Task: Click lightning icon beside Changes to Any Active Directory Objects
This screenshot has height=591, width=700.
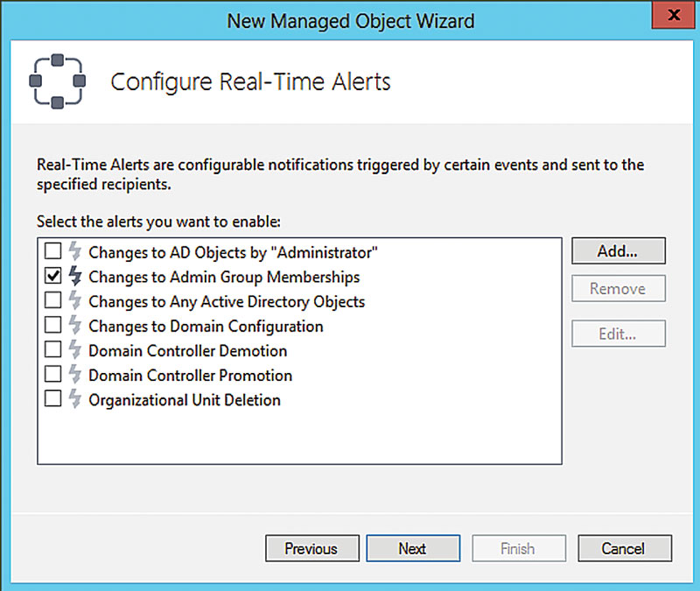Action: tap(75, 301)
